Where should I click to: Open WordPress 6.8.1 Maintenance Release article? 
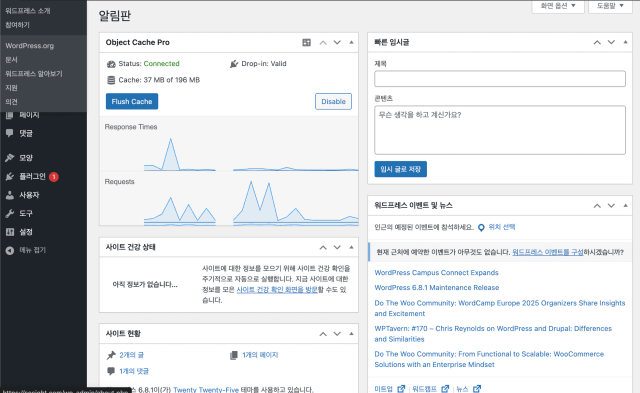(x=437, y=288)
